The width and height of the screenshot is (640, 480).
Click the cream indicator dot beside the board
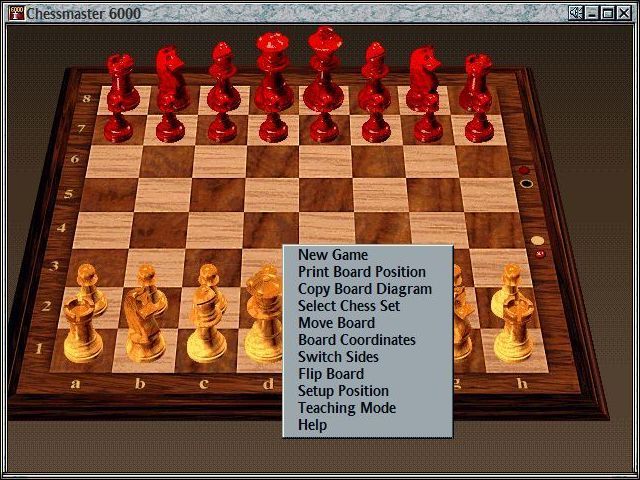pyautogui.click(x=537, y=240)
